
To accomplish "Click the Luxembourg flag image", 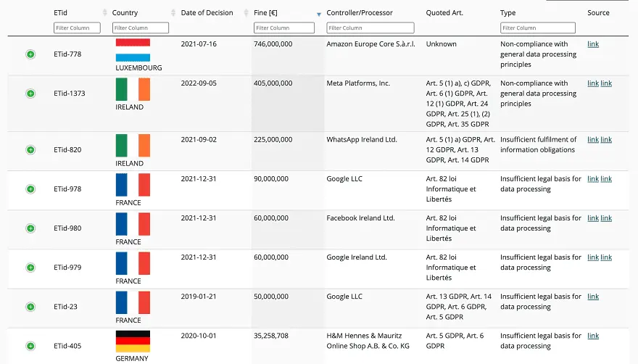I will pyautogui.click(x=133, y=50).
